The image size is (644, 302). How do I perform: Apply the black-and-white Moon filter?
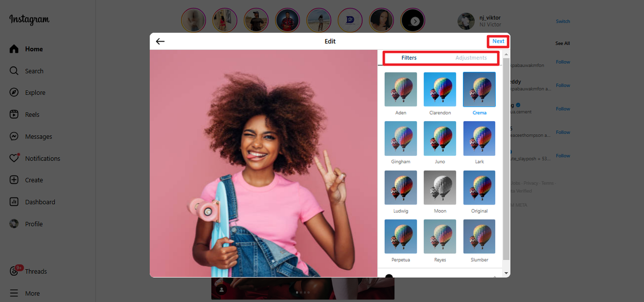(440, 187)
